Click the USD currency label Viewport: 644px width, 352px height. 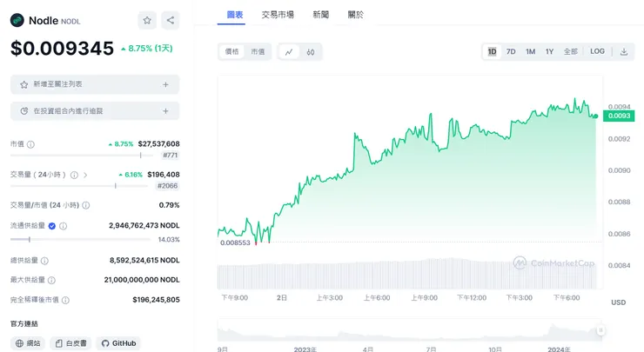pos(618,302)
